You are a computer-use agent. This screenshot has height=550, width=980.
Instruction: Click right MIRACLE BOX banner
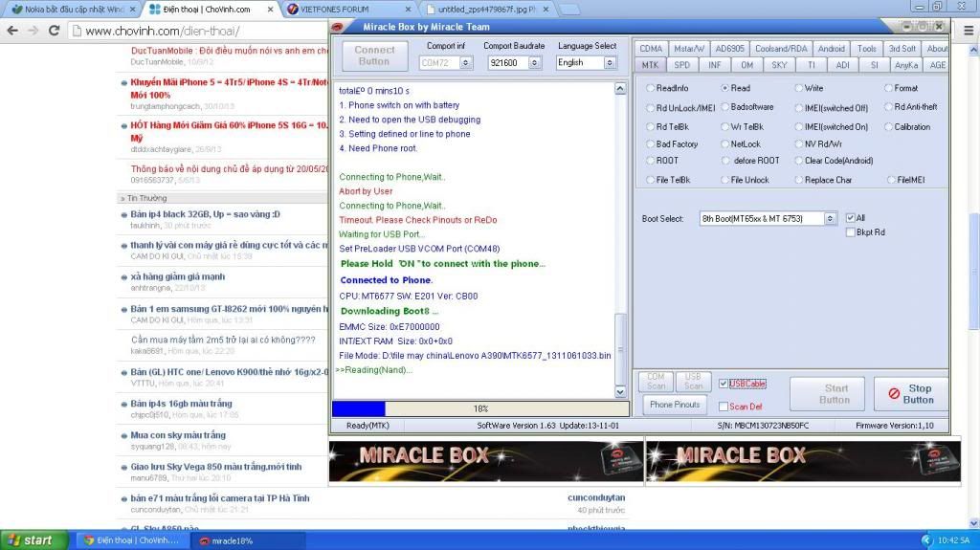803,461
